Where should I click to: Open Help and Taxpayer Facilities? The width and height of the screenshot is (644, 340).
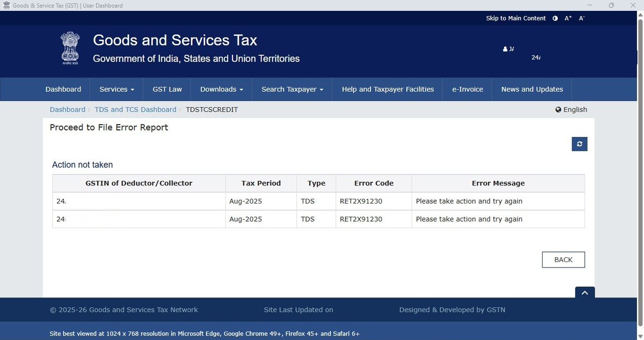point(388,89)
